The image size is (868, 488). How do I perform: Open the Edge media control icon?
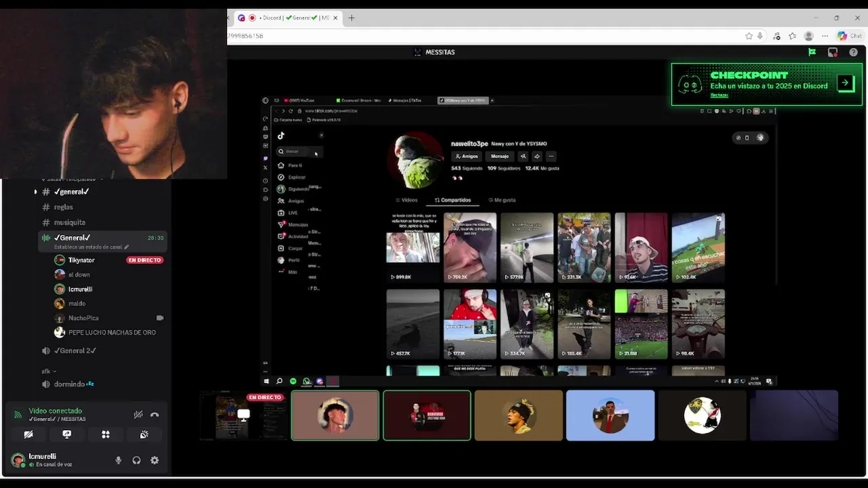tap(777, 36)
